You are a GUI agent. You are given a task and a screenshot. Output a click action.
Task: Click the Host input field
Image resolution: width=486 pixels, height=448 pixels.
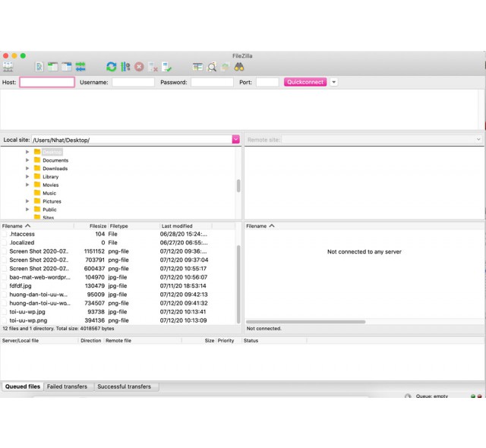(x=47, y=83)
